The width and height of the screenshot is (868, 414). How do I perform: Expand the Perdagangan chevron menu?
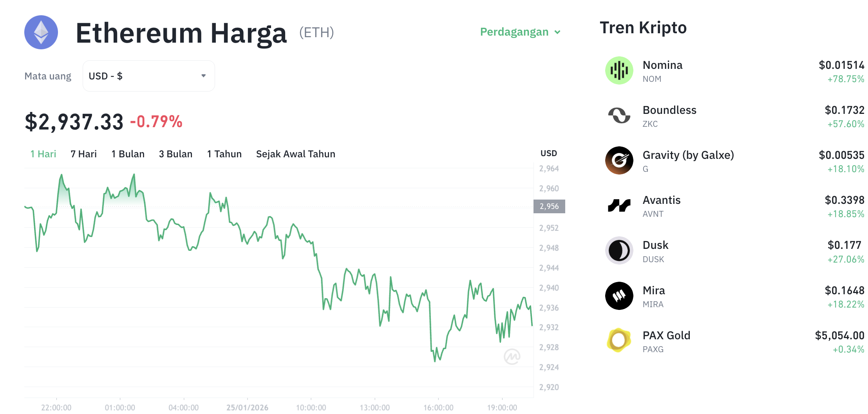coord(558,33)
